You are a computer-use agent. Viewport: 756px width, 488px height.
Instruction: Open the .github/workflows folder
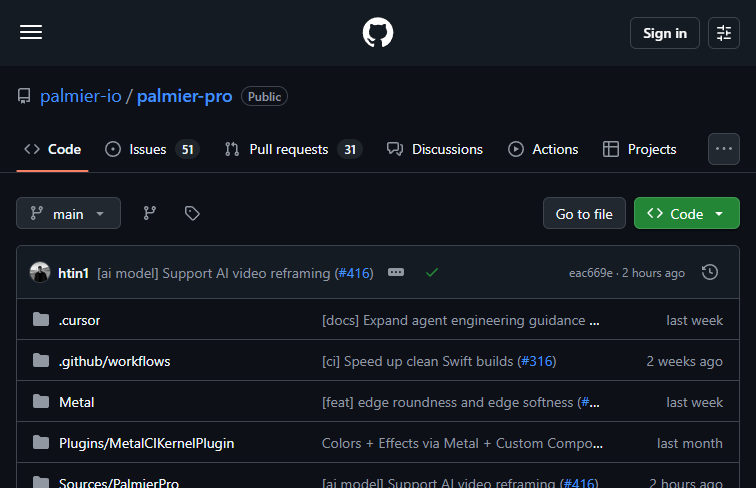(115, 362)
